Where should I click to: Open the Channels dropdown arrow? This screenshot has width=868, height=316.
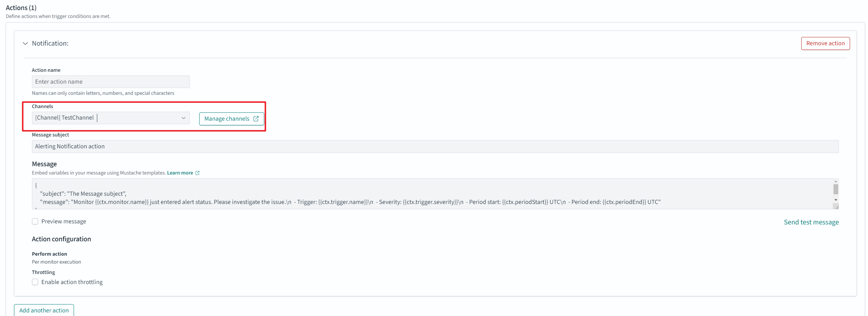click(183, 118)
